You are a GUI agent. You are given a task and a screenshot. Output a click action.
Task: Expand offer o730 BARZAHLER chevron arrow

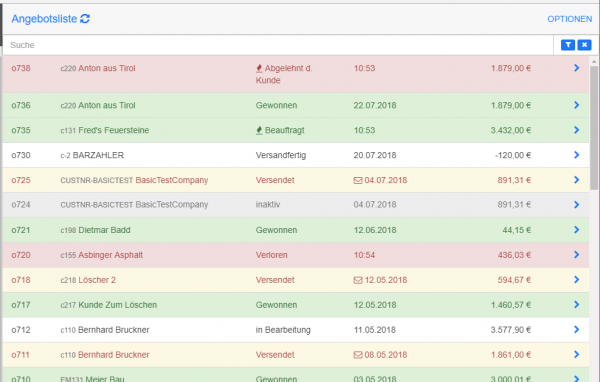[577, 155]
